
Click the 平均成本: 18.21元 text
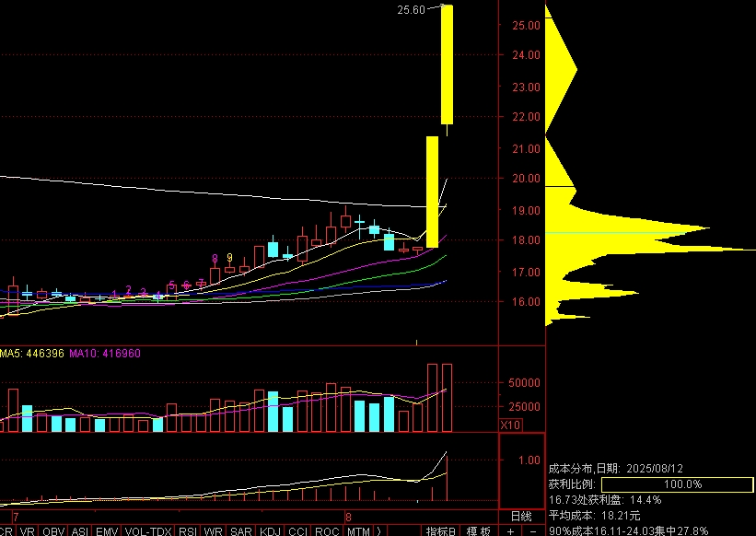click(x=594, y=516)
